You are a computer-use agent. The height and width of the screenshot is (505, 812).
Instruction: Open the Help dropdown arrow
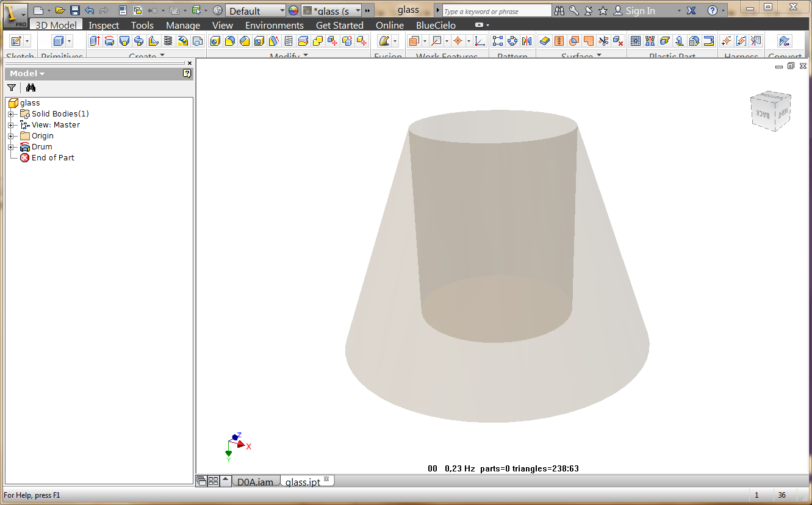coord(724,11)
